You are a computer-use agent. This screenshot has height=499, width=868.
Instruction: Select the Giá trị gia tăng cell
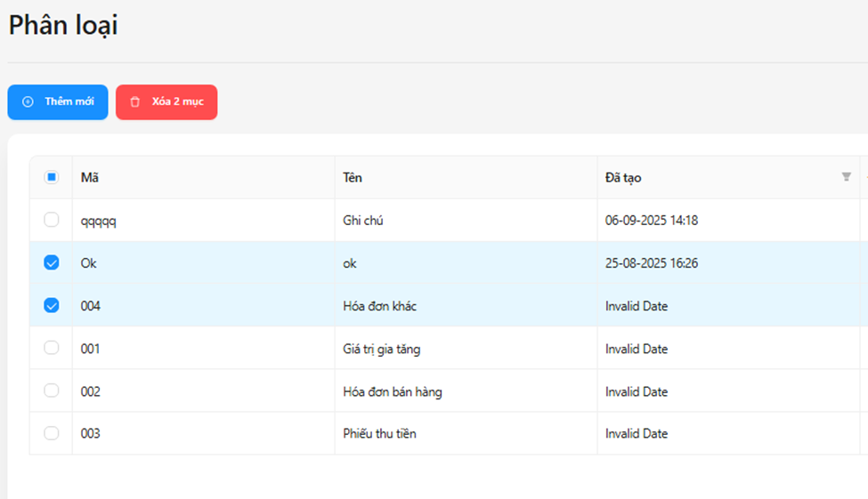[x=381, y=349]
